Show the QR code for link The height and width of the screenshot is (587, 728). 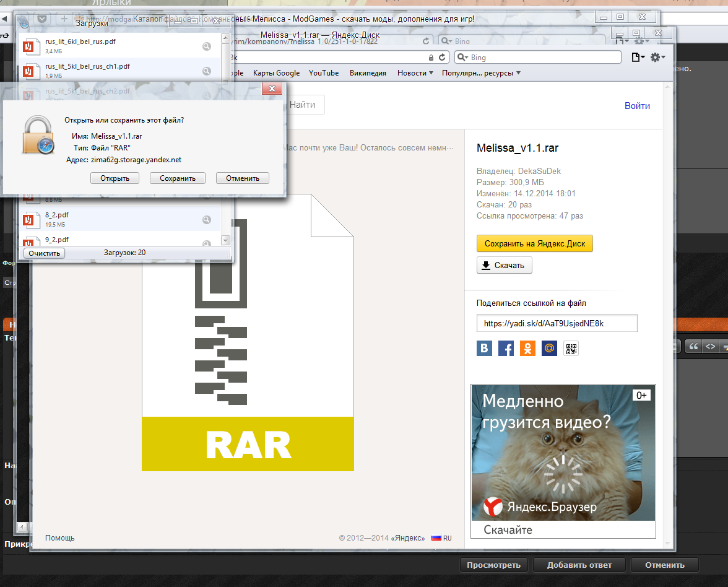(571, 348)
